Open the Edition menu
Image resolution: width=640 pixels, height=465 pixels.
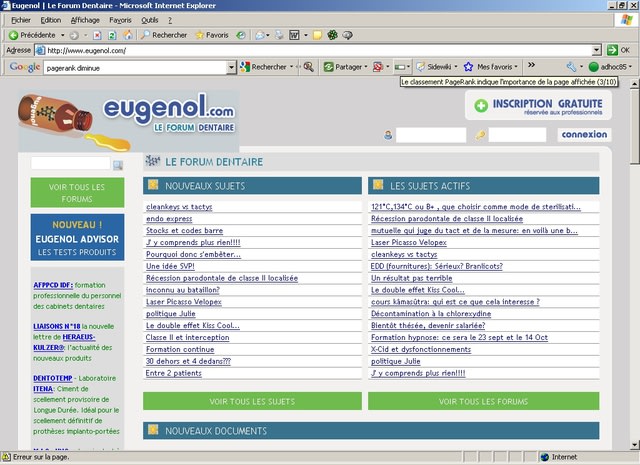51,20
